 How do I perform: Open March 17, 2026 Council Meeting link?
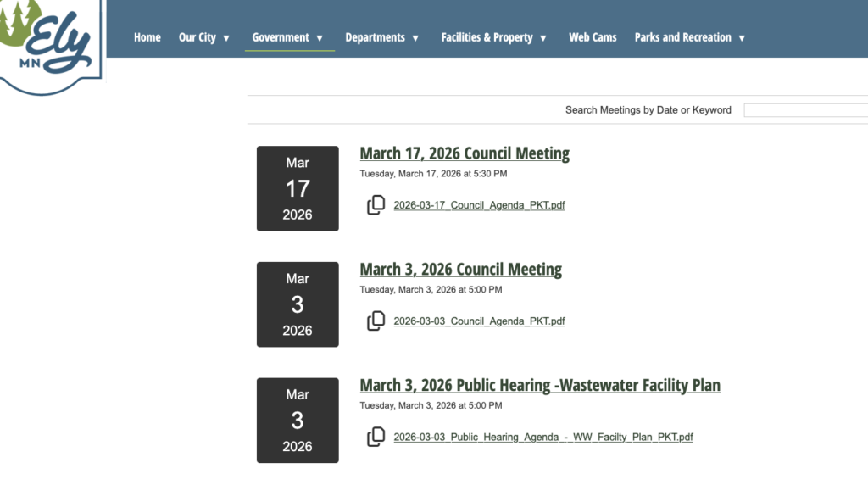click(x=465, y=153)
